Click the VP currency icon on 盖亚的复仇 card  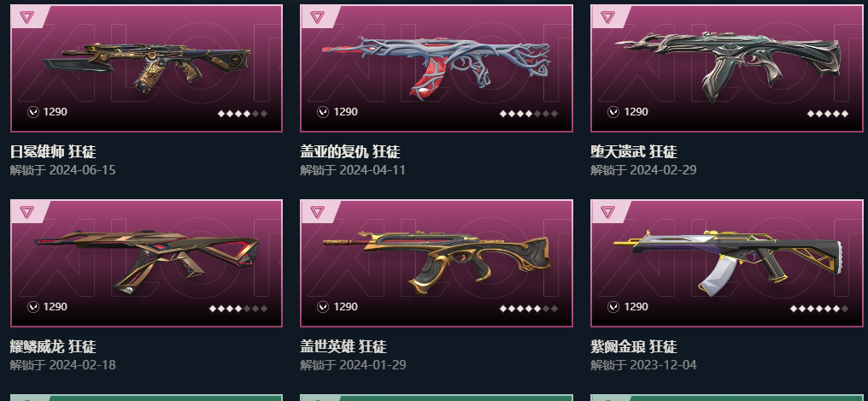pos(323,112)
